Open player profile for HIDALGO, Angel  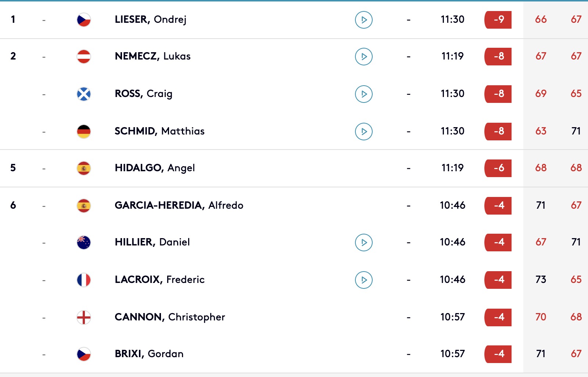coord(155,168)
